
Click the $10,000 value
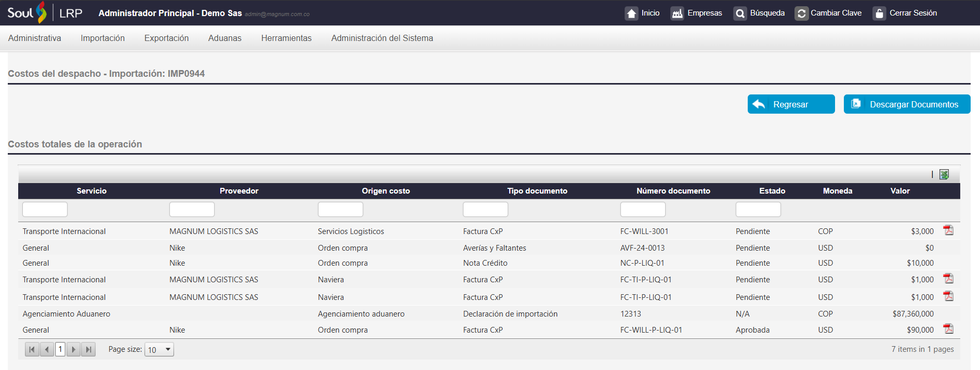point(920,263)
